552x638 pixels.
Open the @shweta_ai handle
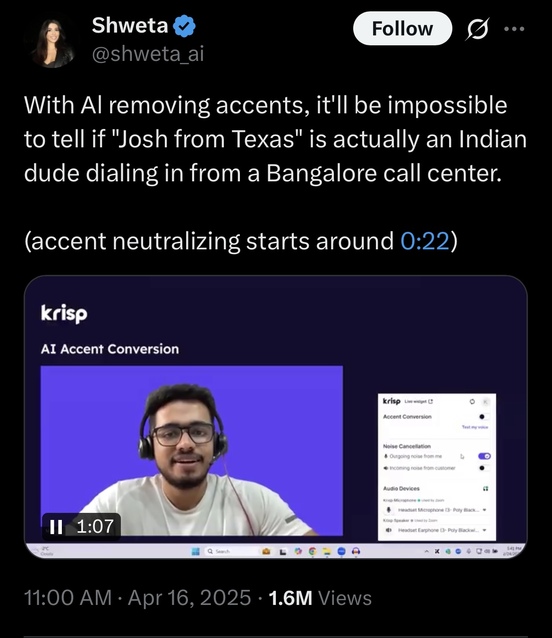(x=148, y=54)
